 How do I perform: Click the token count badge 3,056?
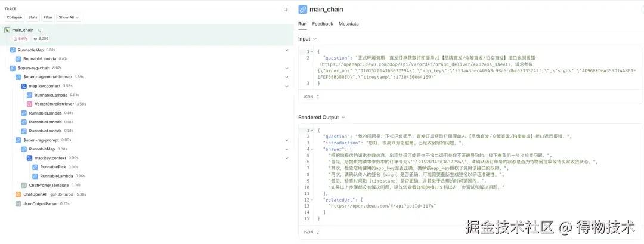[41, 39]
